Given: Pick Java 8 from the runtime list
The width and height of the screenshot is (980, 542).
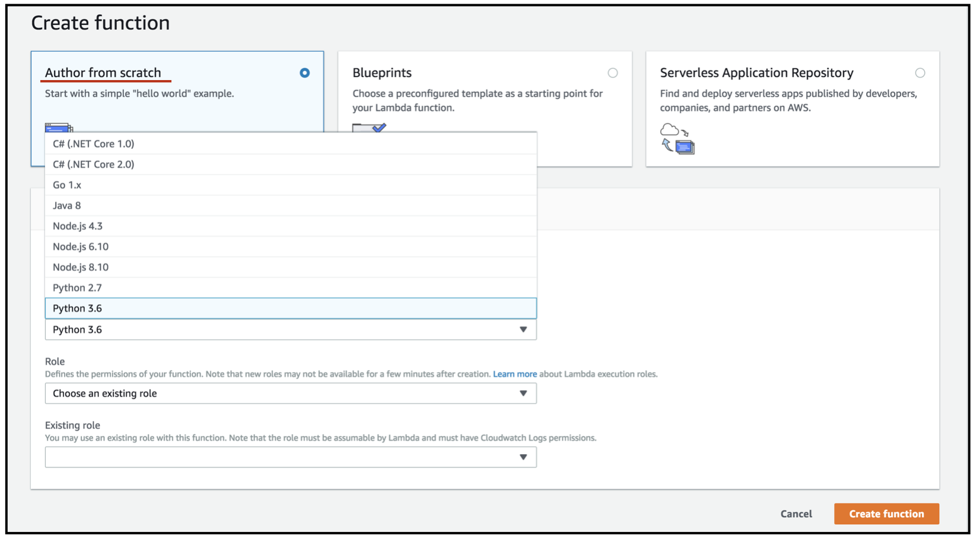Looking at the screenshot, I should point(291,206).
